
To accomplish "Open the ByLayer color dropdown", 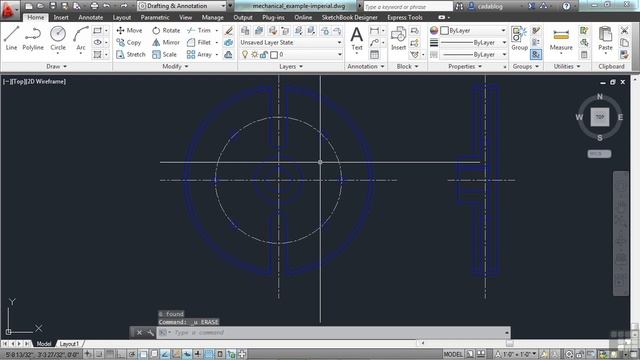I will [x=473, y=31].
